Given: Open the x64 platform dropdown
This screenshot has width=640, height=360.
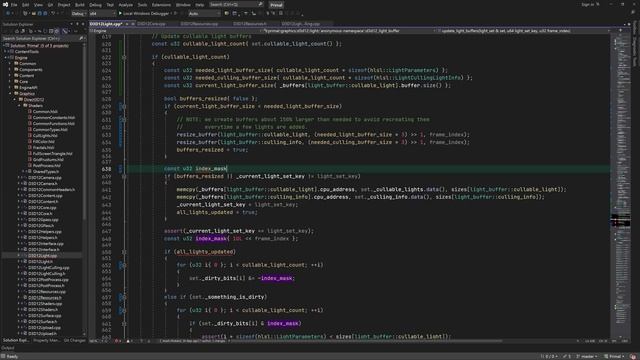Looking at the screenshot, I should click(102, 13).
